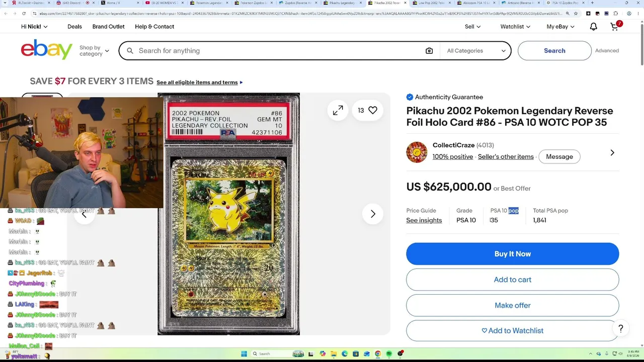Expand the Hi Nick account menu
This screenshot has height=362, width=644.
coord(34,27)
